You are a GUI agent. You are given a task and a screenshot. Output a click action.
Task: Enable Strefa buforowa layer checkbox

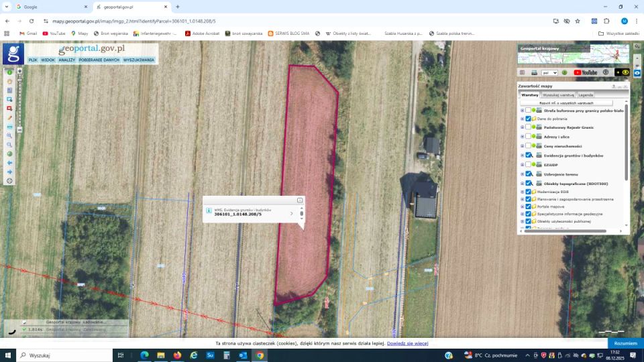click(x=528, y=110)
